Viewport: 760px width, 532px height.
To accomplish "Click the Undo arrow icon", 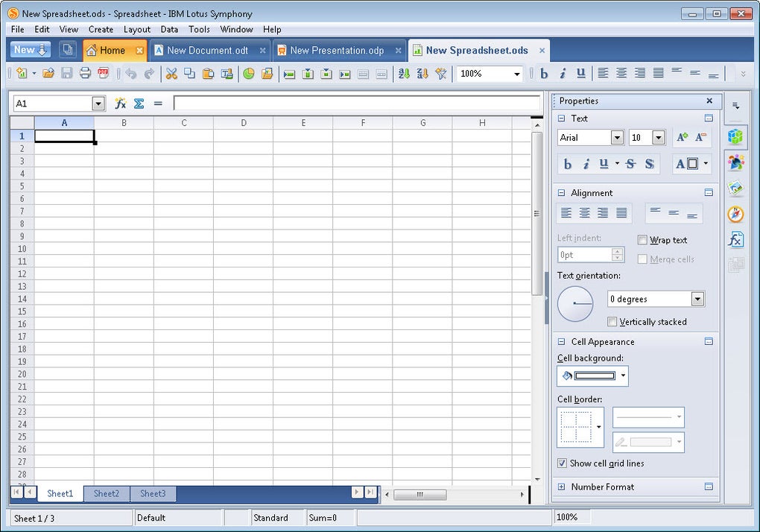I will [x=130, y=74].
